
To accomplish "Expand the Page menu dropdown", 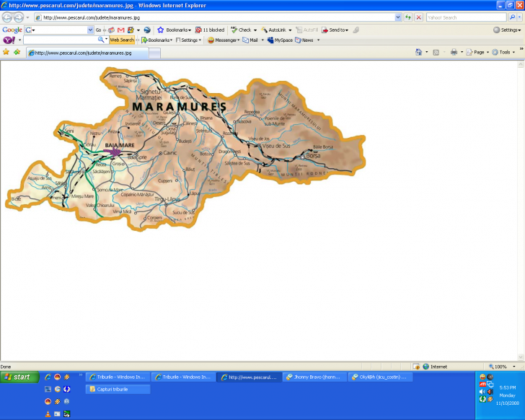I will 479,52.
